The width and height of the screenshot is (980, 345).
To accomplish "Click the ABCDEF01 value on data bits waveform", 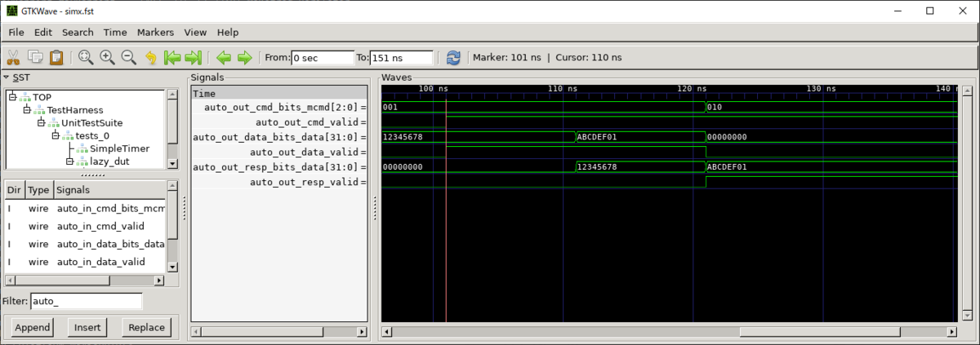I will pyautogui.click(x=598, y=137).
